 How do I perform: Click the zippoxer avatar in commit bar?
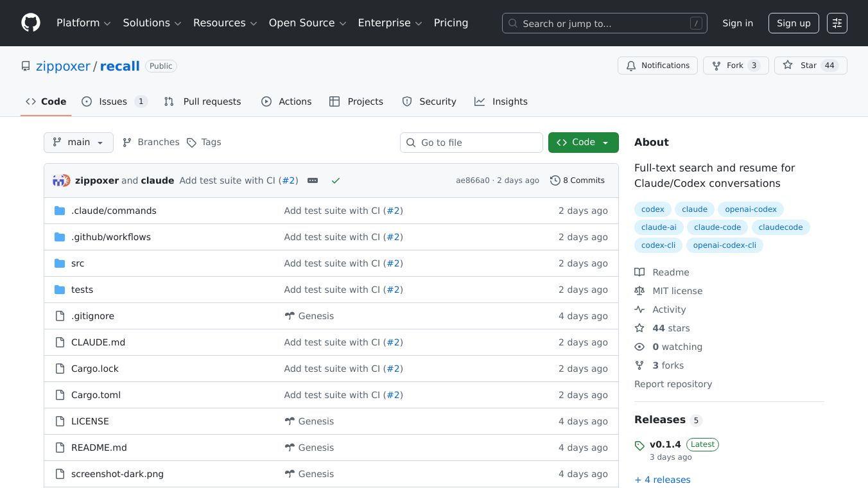pyautogui.click(x=61, y=180)
